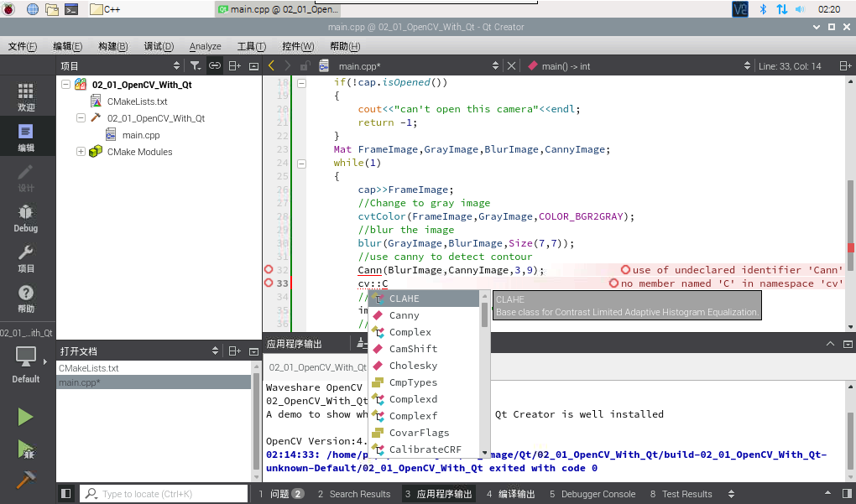The image size is (856, 504).
Task: Maximize the output pane with the up arrow
Action: [830, 344]
